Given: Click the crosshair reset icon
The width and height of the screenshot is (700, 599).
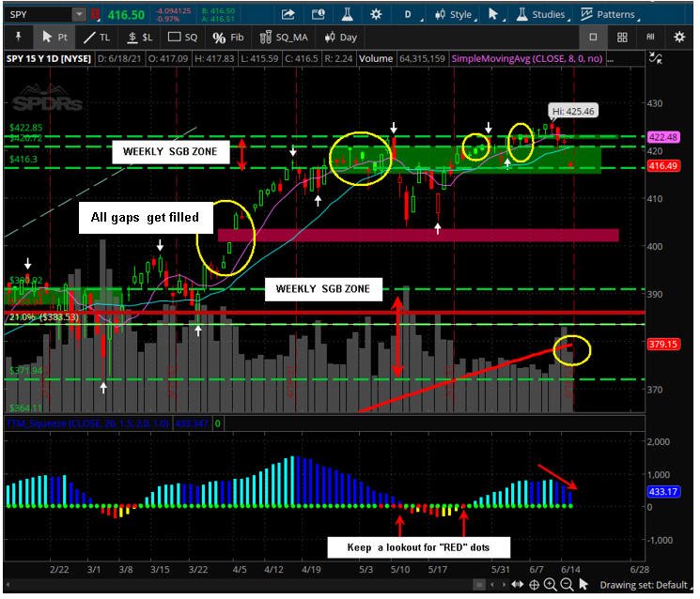Looking at the screenshot, I should 534,584.
